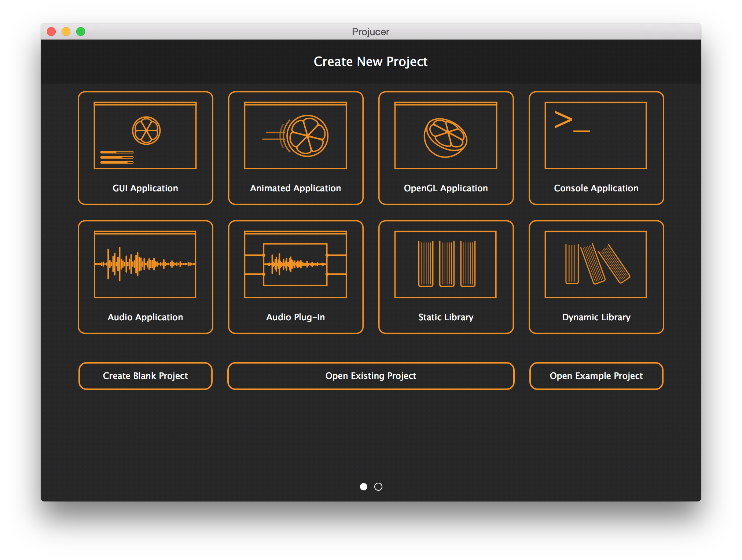Select the Console Application label text
This screenshot has height=560, width=742.
point(596,188)
